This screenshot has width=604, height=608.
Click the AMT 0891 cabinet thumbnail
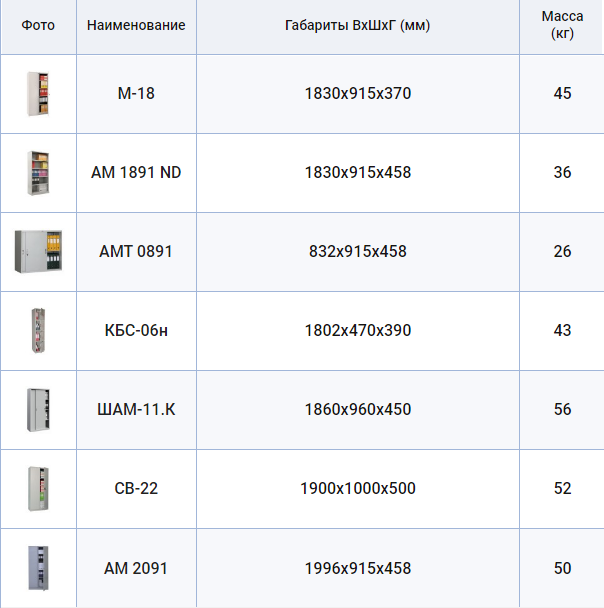point(37,251)
